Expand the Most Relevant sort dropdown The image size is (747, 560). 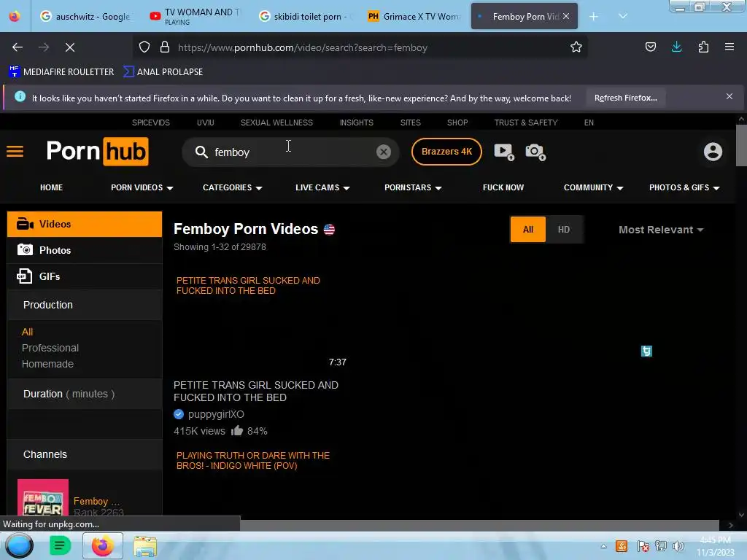[661, 230]
